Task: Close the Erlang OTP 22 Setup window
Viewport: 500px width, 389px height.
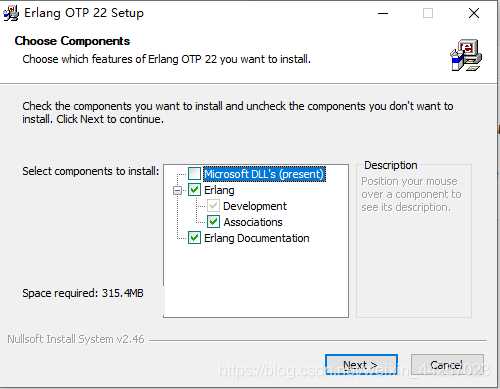Action: [474, 13]
